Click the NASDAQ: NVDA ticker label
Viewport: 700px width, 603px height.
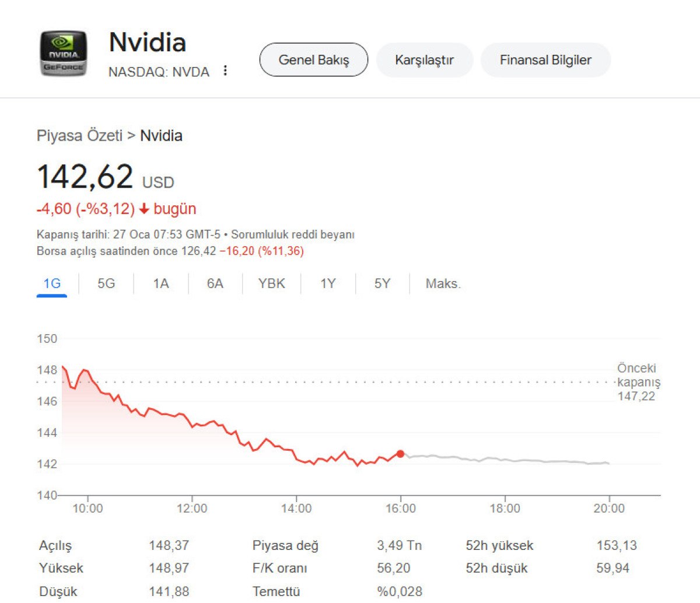[159, 72]
